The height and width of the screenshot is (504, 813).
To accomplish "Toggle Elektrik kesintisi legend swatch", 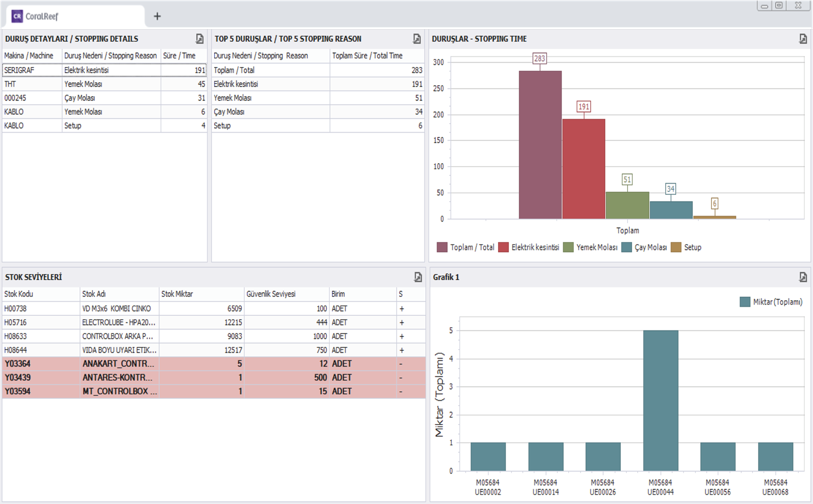I will click(x=503, y=247).
